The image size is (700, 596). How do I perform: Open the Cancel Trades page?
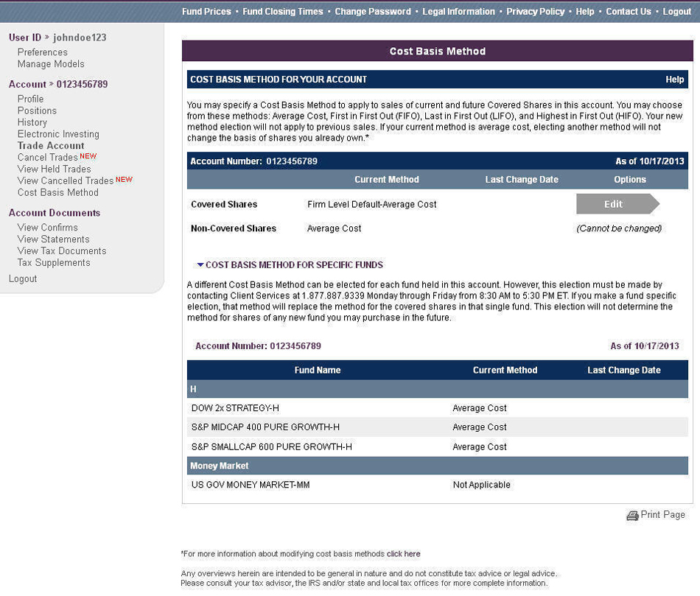tap(48, 157)
